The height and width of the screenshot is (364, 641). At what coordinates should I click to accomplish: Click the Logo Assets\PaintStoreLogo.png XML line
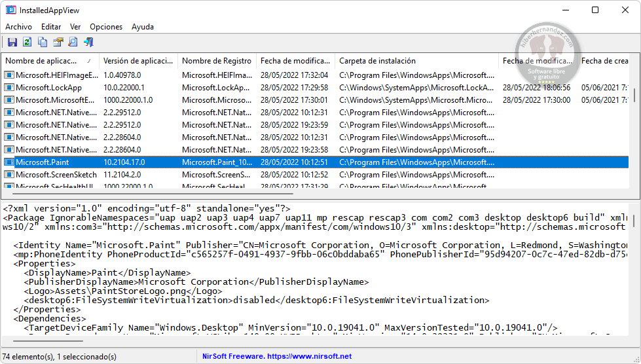(x=122, y=291)
